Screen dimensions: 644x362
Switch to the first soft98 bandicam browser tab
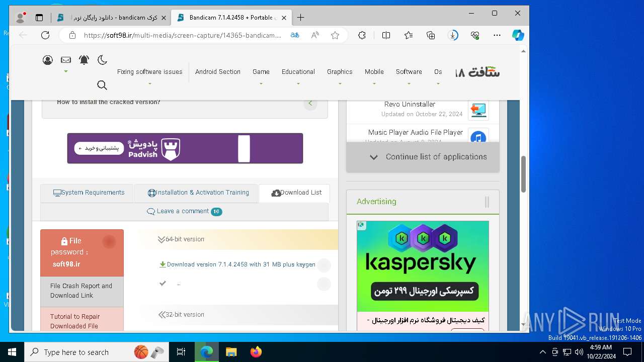[x=112, y=18]
